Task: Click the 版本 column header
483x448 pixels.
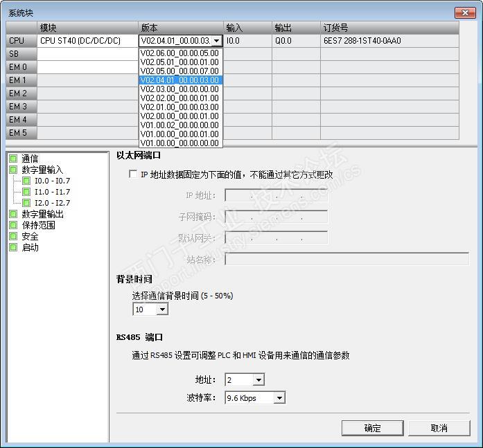Action: click(x=180, y=28)
